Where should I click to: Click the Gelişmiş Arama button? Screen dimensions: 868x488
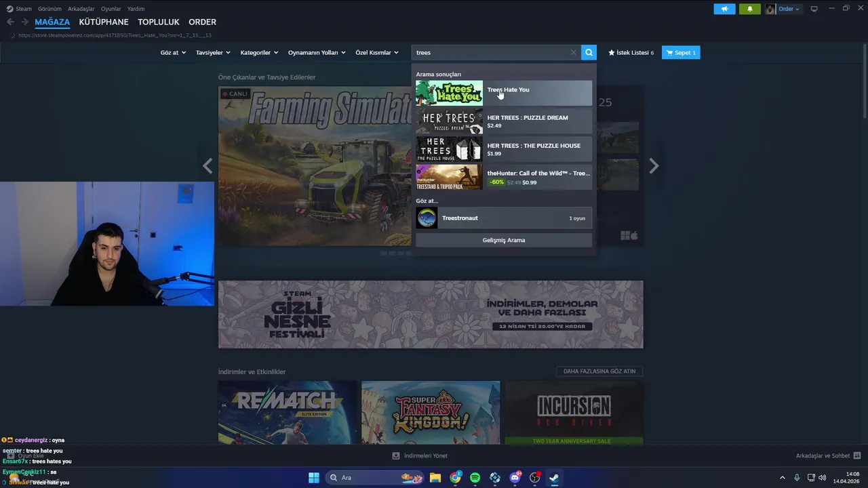[504, 240]
